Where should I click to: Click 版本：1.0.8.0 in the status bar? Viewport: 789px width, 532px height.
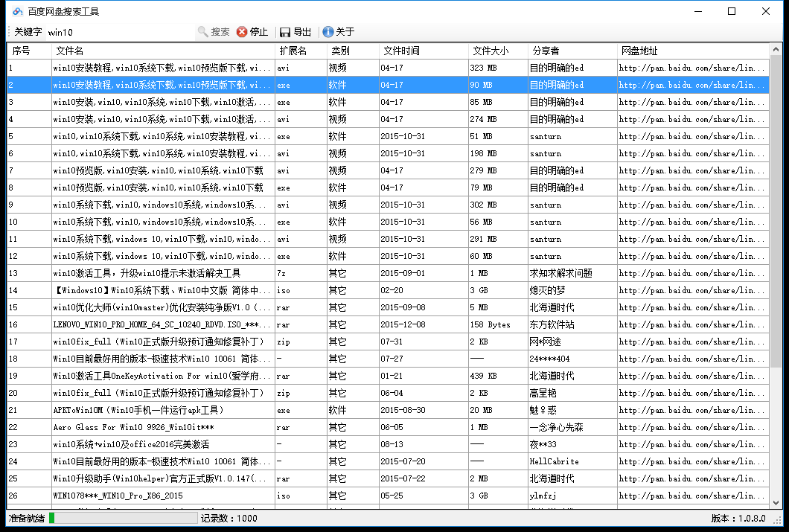point(738,518)
